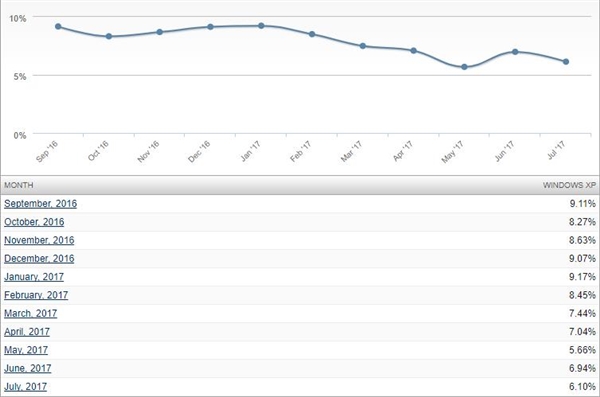This screenshot has height=397, width=600.
Task: Select the May '17 lowest data point
Action: 465,67
